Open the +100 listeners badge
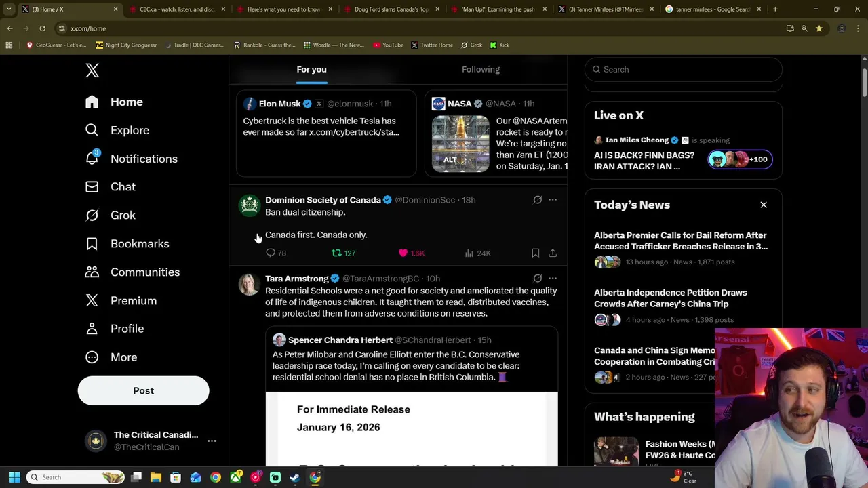Screen dimensions: 868x488 (739, 159)
